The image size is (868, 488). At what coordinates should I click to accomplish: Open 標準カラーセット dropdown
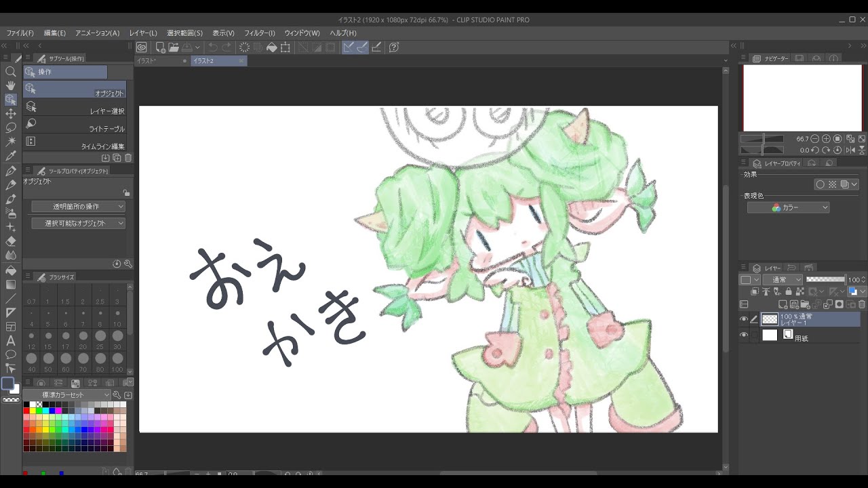pyautogui.click(x=66, y=394)
